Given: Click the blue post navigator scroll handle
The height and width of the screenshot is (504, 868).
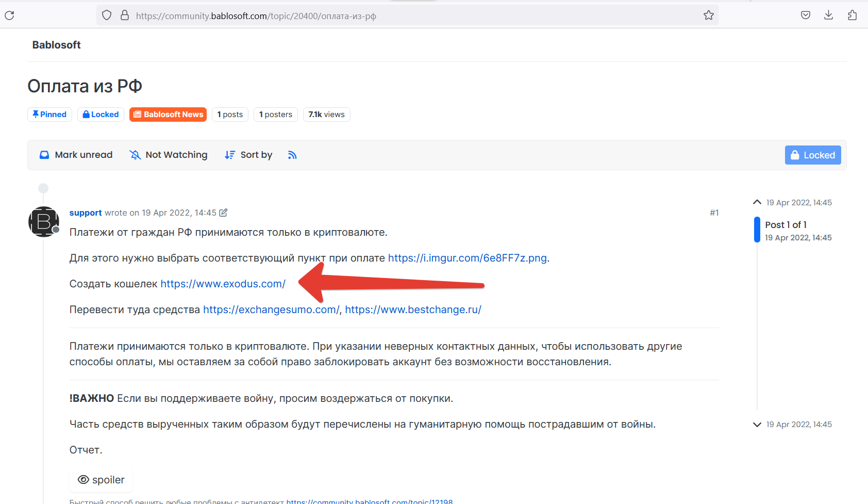Looking at the screenshot, I should click(x=757, y=230).
